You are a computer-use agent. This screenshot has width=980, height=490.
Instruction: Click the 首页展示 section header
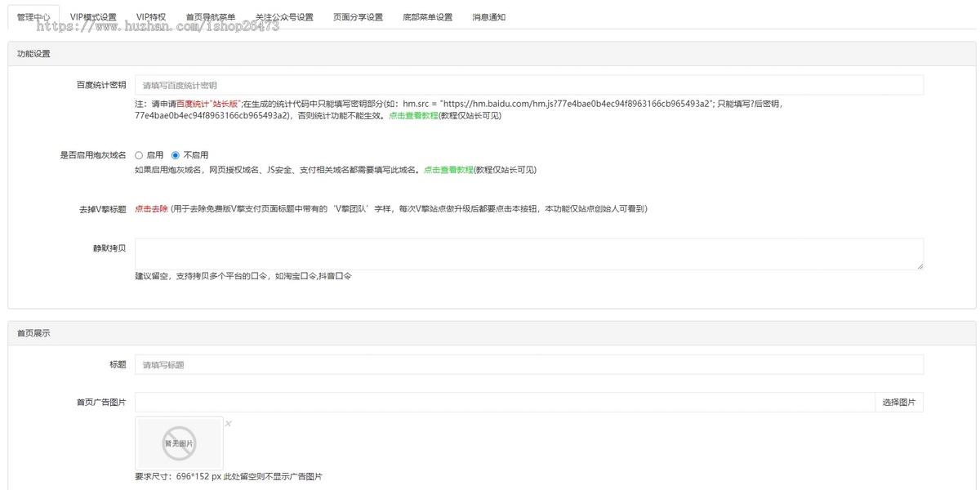pyautogui.click(x=492, y=333)
